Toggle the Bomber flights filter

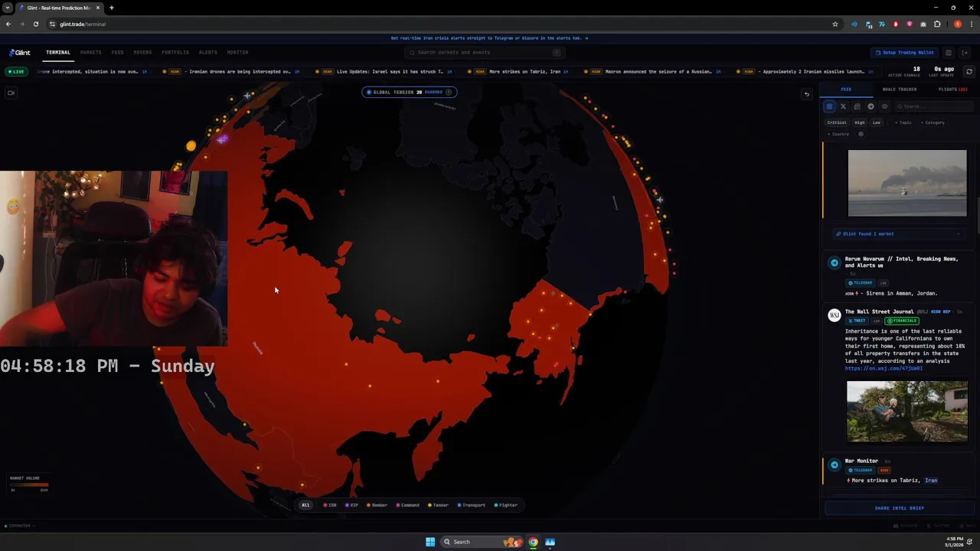(377, 505)
